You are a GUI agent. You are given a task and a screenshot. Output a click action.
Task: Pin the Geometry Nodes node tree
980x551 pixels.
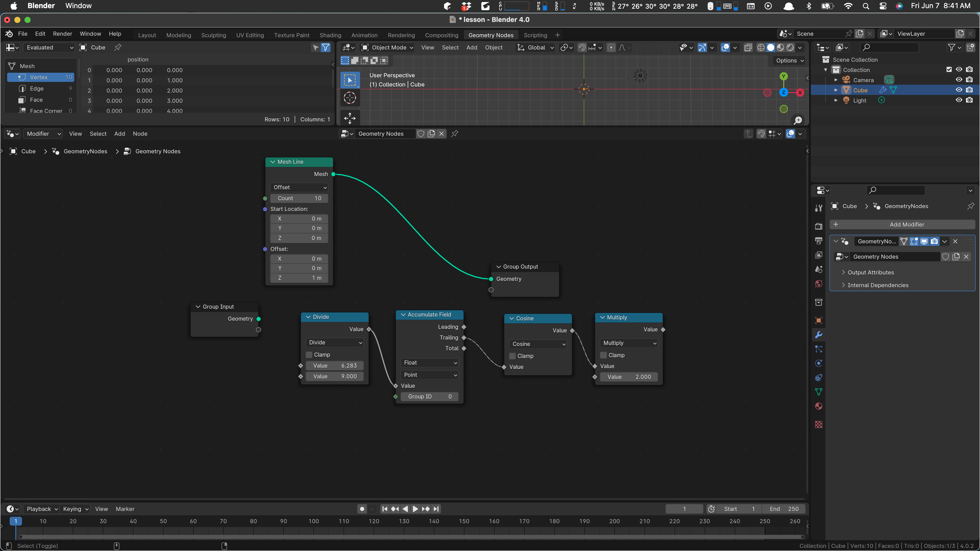(455, 133)
